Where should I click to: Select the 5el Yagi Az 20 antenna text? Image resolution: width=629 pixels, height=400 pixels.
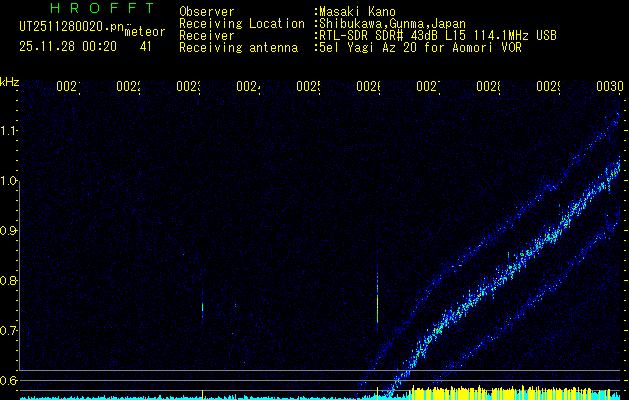point(420,48)
